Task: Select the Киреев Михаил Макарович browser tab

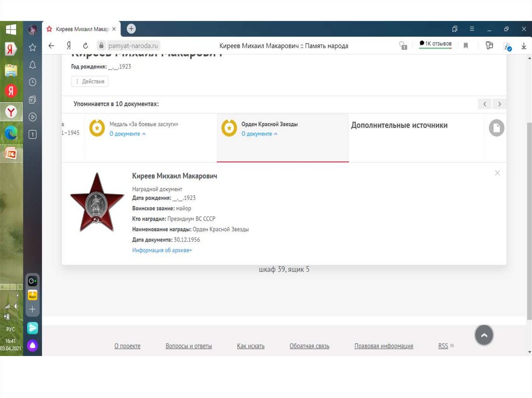Action: pyautogui.click(x=81, y=29)
